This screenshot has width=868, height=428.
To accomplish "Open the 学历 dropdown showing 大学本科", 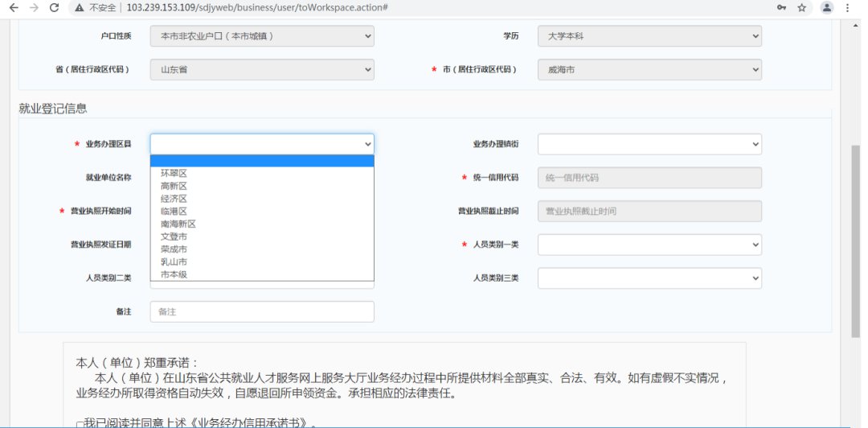I will [649, 36].
